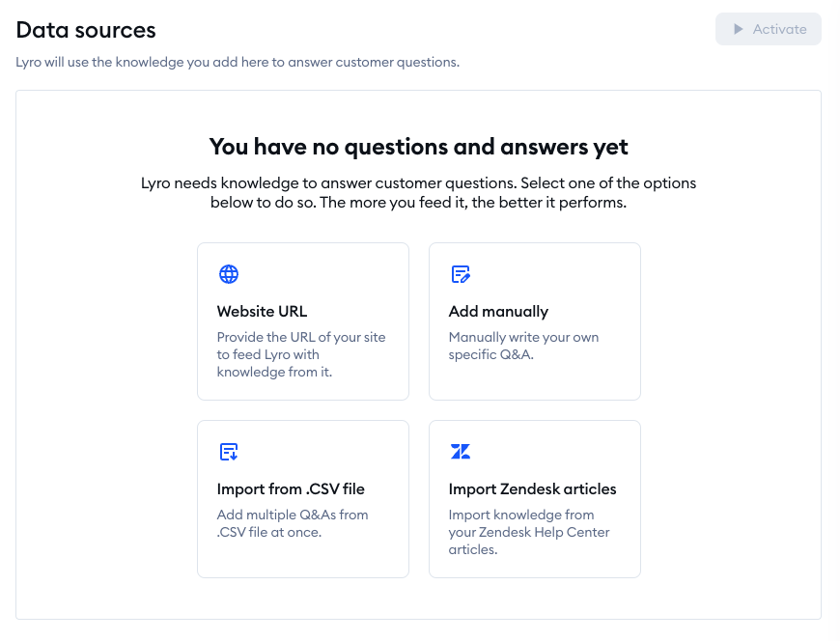Image resolution: width=840 pixels, height=641 pixels.
Task: Click the CSV import document icon
Action: 229,451
